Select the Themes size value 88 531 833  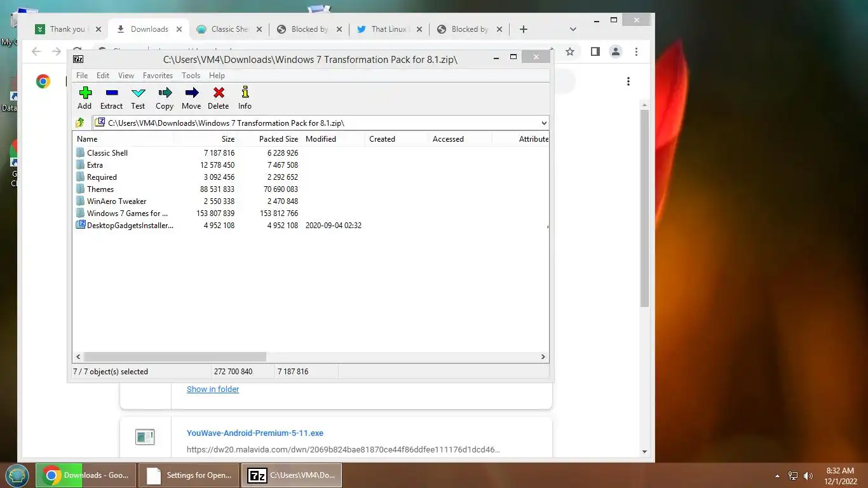click(217, 189)
